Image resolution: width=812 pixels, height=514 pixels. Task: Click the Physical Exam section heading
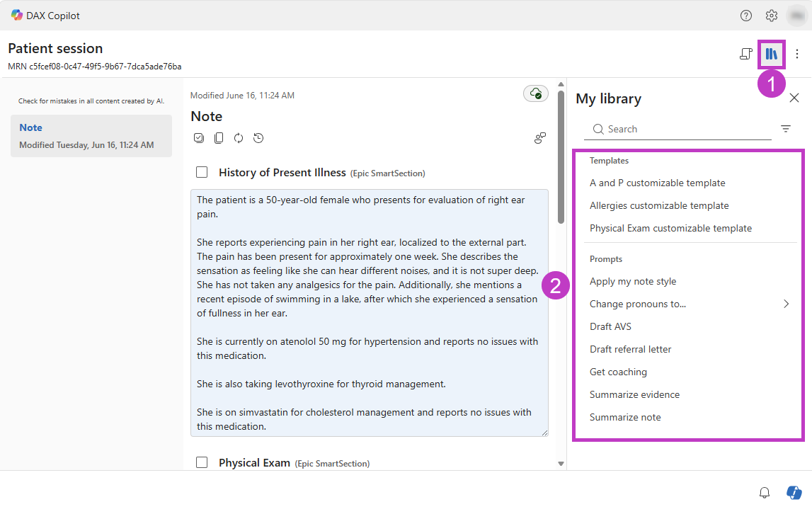254,463
